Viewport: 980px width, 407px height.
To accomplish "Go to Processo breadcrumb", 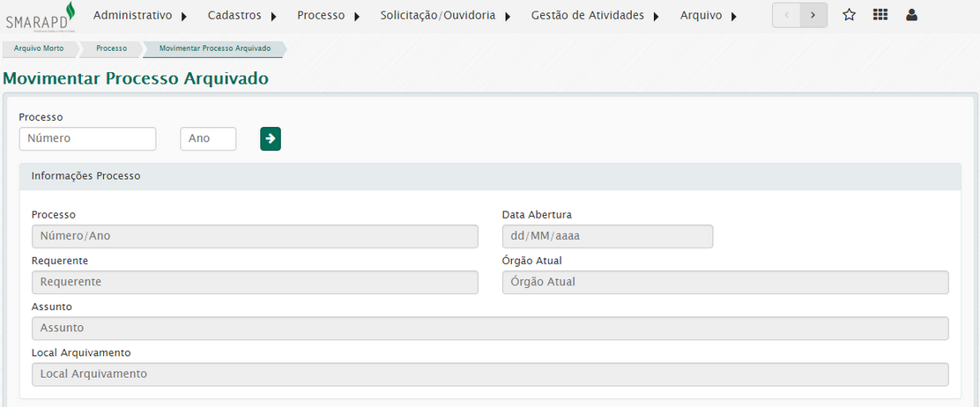I will click(111, 48).
